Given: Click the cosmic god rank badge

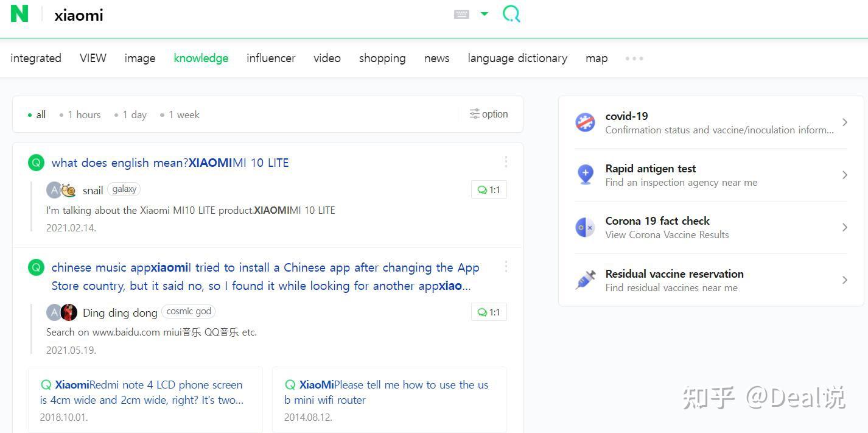Looking at the screenshot, I should (x=189, y=311).
